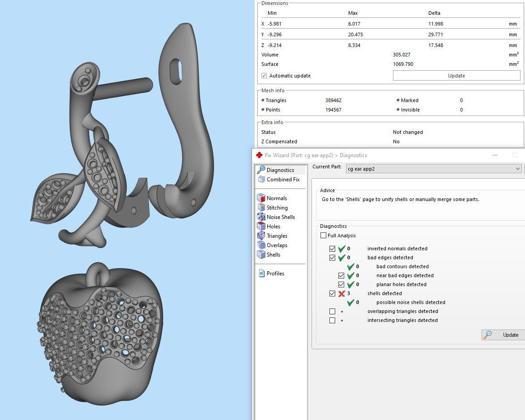Click green checkmark beside possible noise shells
The width and height of the screenshot is (525, 420).
click(x=350, y=302)
